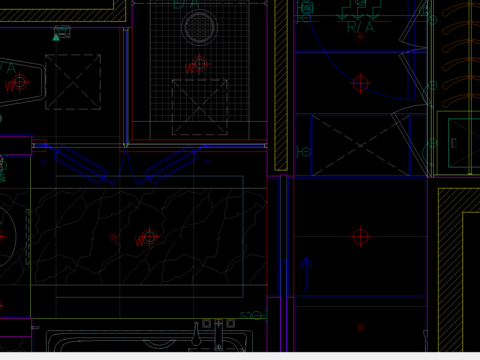
Task: Select the R/A text label
Action: 360,27
